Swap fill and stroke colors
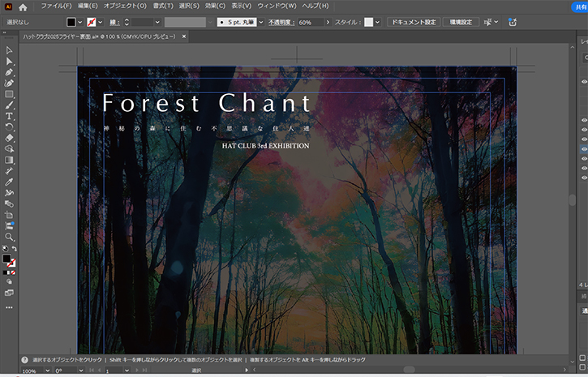This screenshot has height=377, width=588. (15, 249)
